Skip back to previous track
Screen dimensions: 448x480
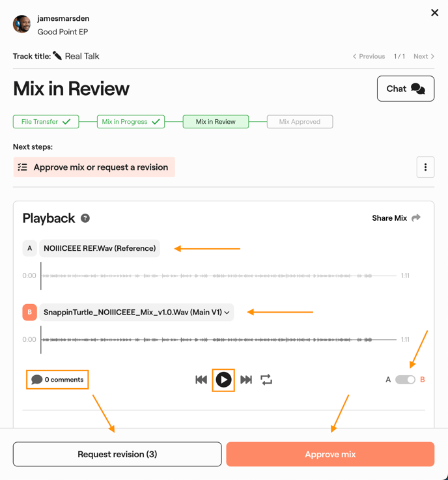(201, 380)
